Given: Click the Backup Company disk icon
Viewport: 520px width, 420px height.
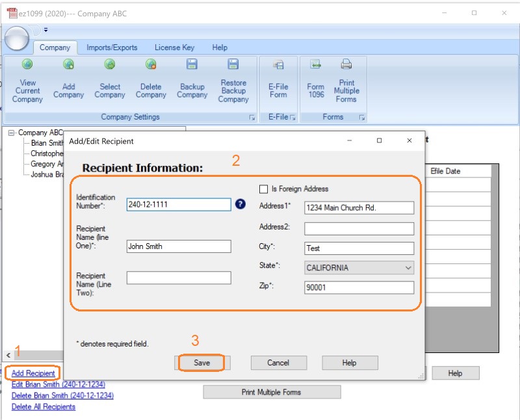Looking at the screenshot, I should (192, 65).
